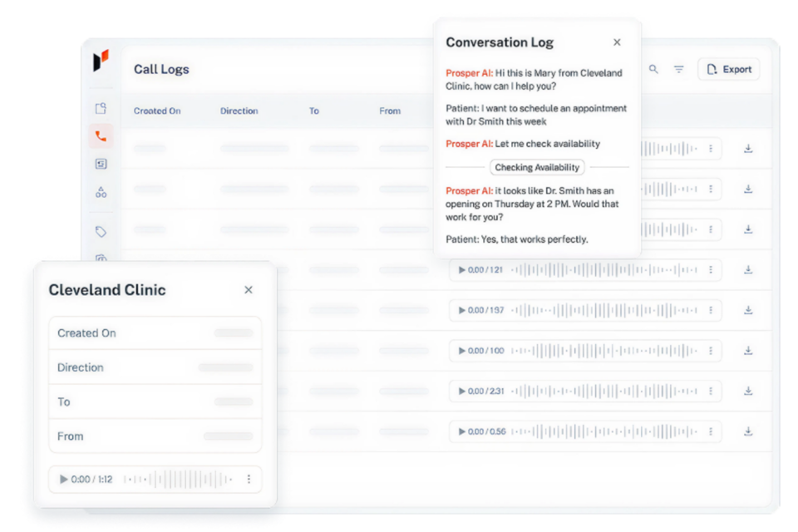The height and width of the screenshot is (532, 798).
Task: Download the 0:00 / 1:21 recording
Action: click(x=747, y=269)
